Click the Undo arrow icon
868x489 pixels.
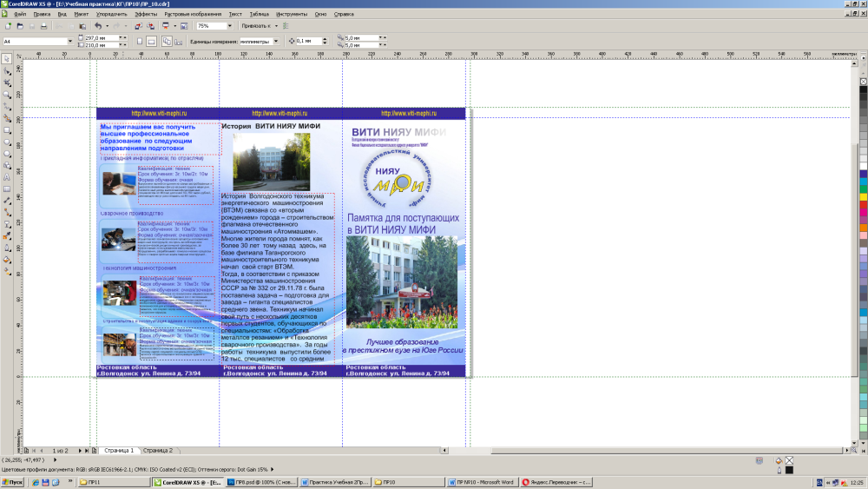(98, 26)
